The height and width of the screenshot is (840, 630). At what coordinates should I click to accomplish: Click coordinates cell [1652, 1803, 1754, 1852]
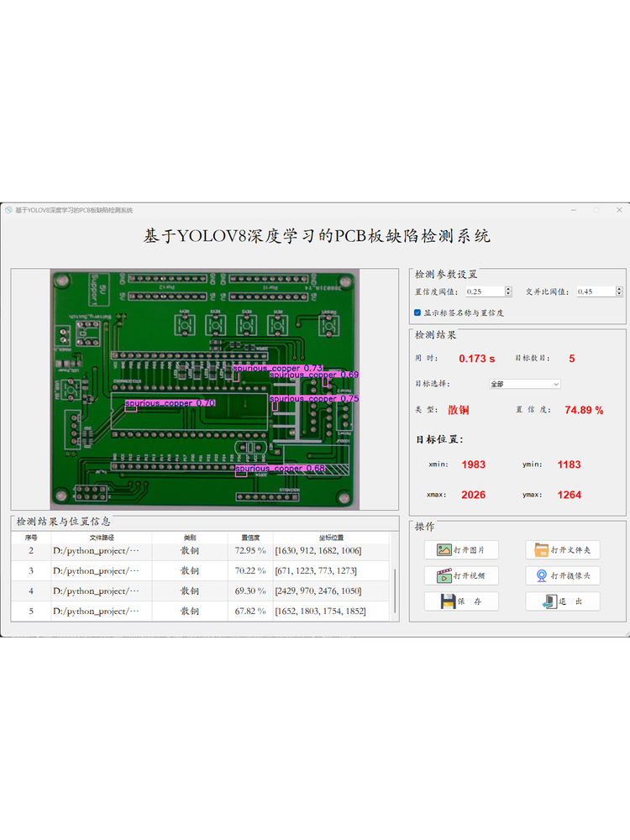pos(331,612)
